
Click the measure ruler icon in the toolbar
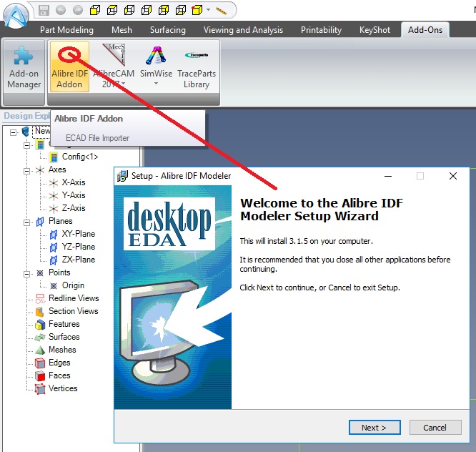(221, 11)
